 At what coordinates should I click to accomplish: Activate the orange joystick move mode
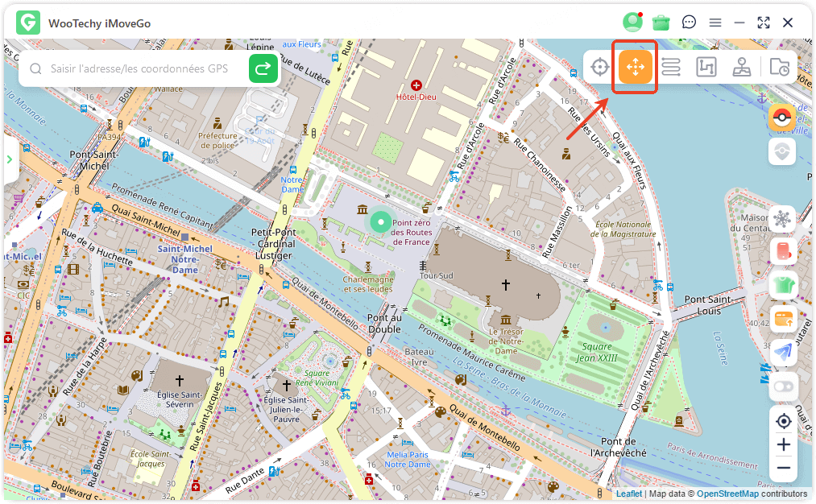coord(636,68)
